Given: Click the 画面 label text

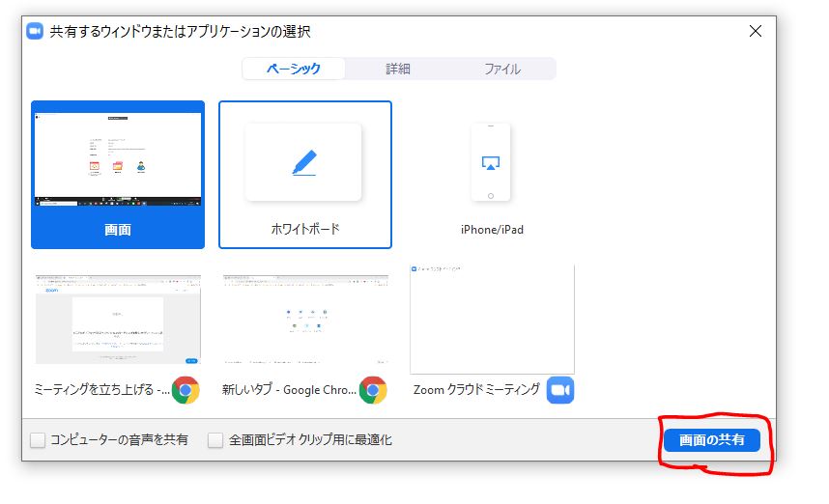Looking at the screenshot, I should pyautogui.click(x=117, y=230).
